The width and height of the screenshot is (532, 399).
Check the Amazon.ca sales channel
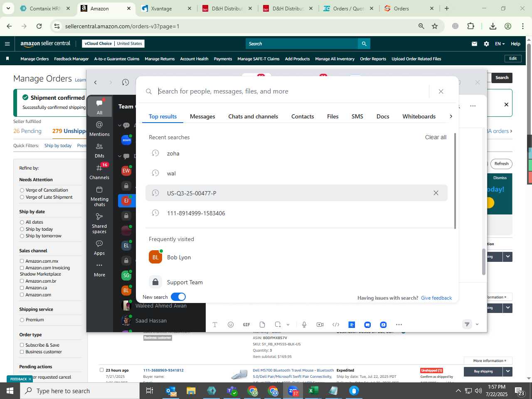coord(22,288)
